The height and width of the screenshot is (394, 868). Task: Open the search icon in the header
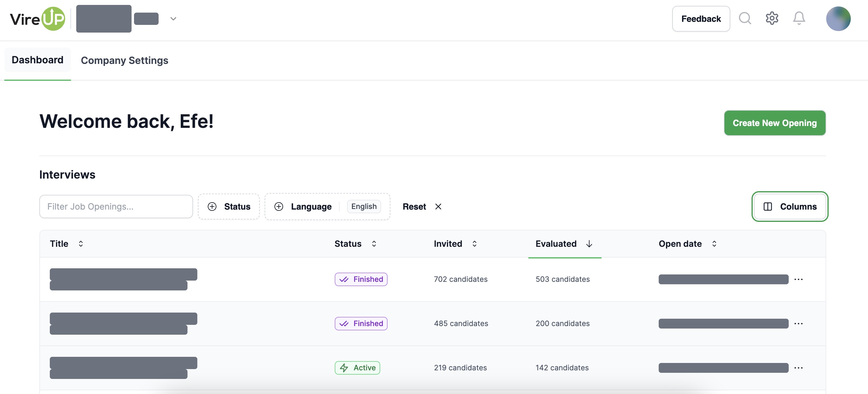pos(745,18)
